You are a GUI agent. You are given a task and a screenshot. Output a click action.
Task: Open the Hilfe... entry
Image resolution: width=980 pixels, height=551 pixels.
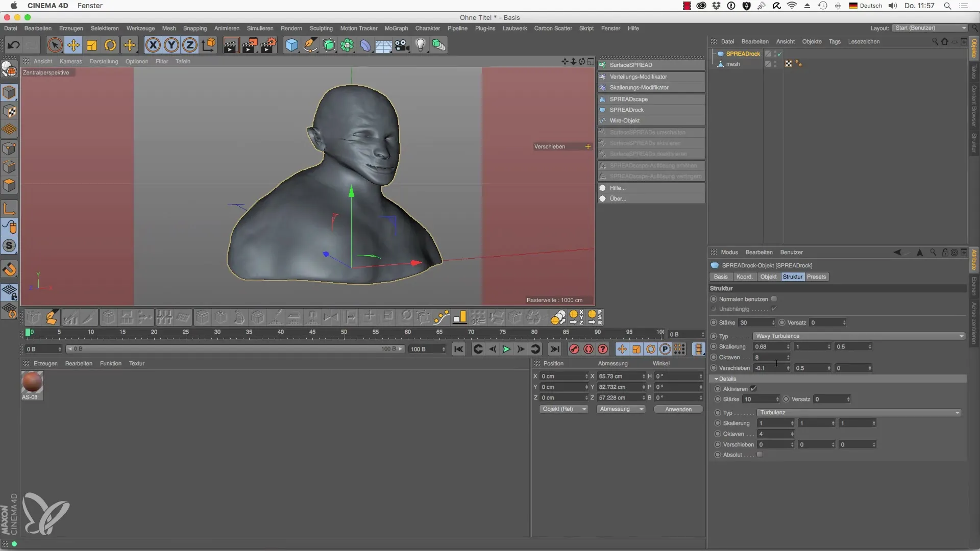(x=651, y=188)
